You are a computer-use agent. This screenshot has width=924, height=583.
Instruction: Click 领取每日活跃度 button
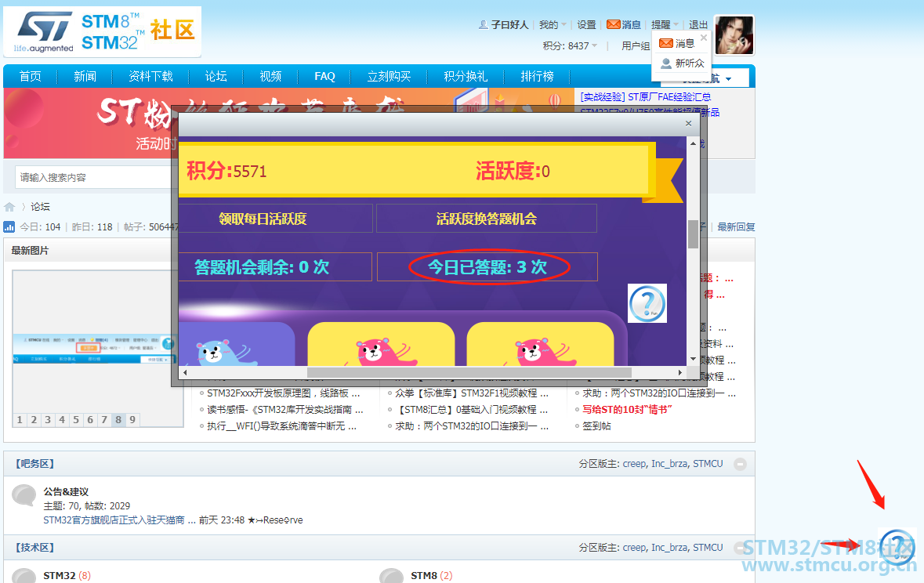click(275, 219)
